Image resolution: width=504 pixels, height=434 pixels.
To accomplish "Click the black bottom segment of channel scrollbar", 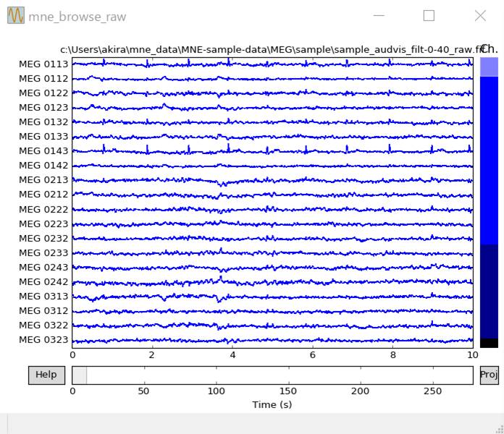I will (489, 343).
